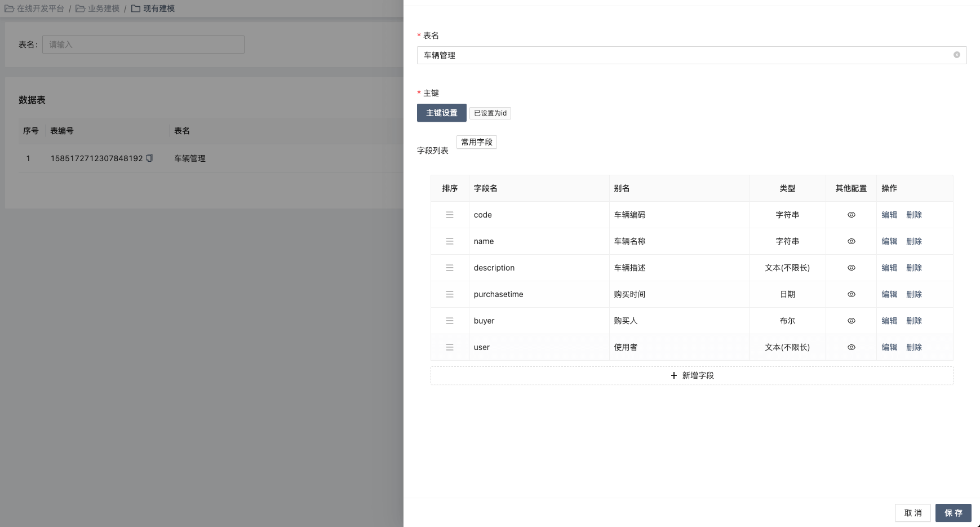Toggle eye icon for name field
Viewport: 980px width, 527px height.
(x=851, y=241)
